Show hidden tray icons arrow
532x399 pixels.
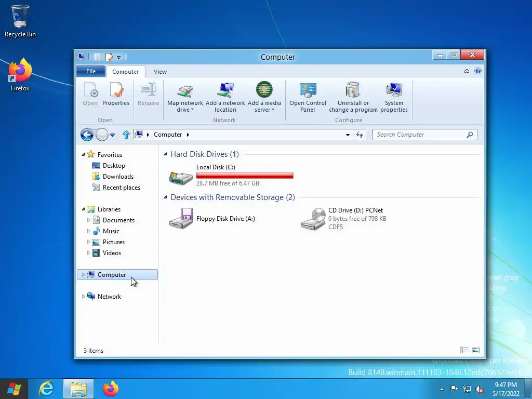click(x=442, y=389)
